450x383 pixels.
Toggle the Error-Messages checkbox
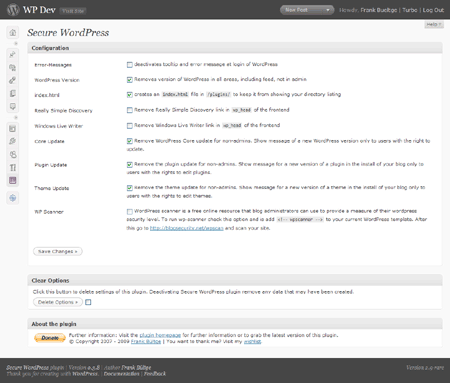[130, 65]
